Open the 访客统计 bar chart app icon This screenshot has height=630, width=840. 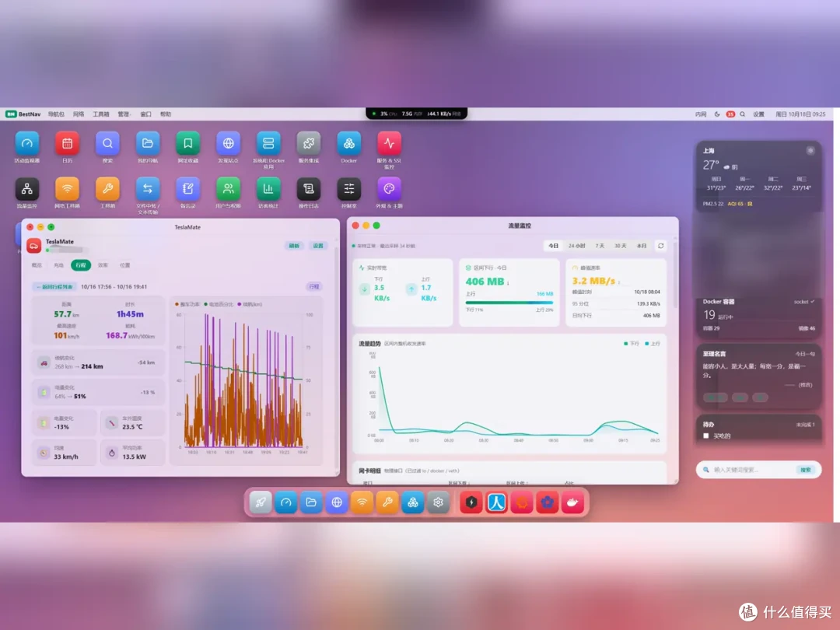268,189
